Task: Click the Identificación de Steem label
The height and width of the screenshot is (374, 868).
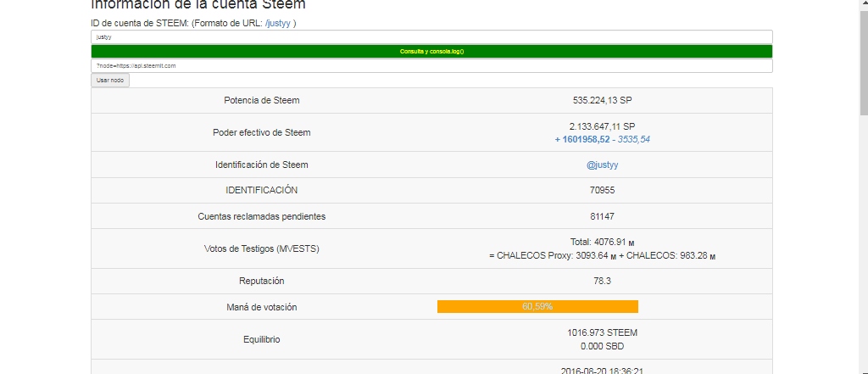Action: (x=262, y=165)
